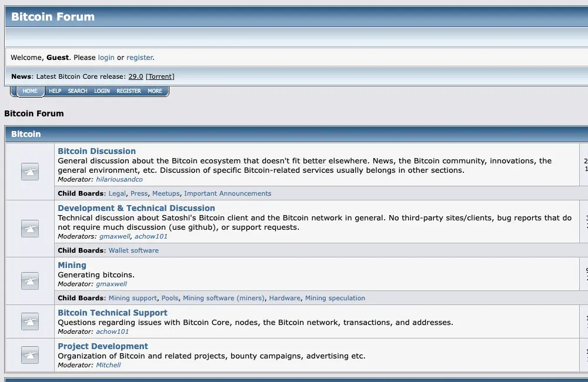Click board status icon beside Bitcoin Technical Support
The height and width of the screenshot is (382, 588).
coord(30,321)
